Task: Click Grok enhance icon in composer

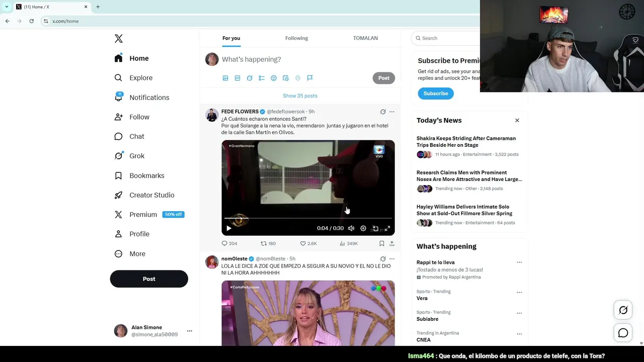Action: (250, 78)
